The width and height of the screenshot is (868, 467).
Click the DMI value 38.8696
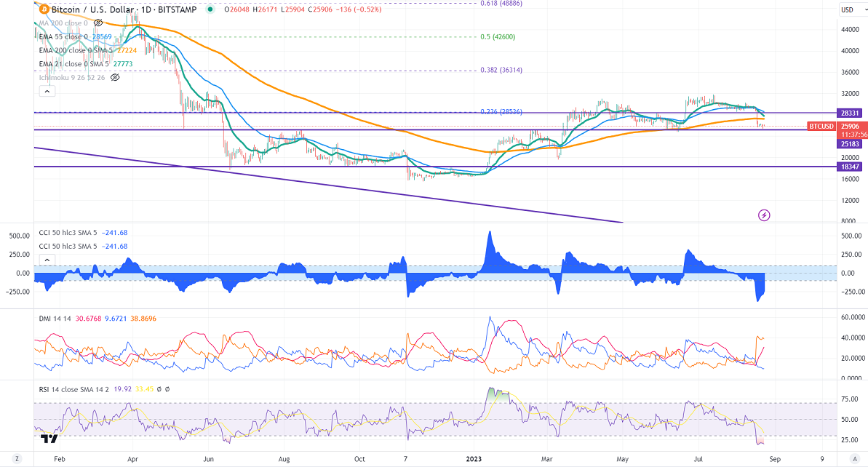coord(143,319)
